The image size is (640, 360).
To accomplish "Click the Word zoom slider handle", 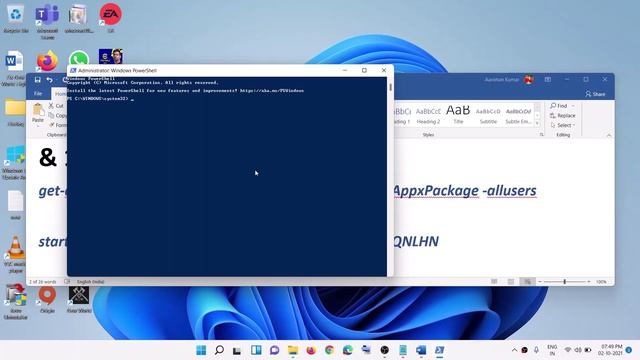I will (x=564, y=282).
